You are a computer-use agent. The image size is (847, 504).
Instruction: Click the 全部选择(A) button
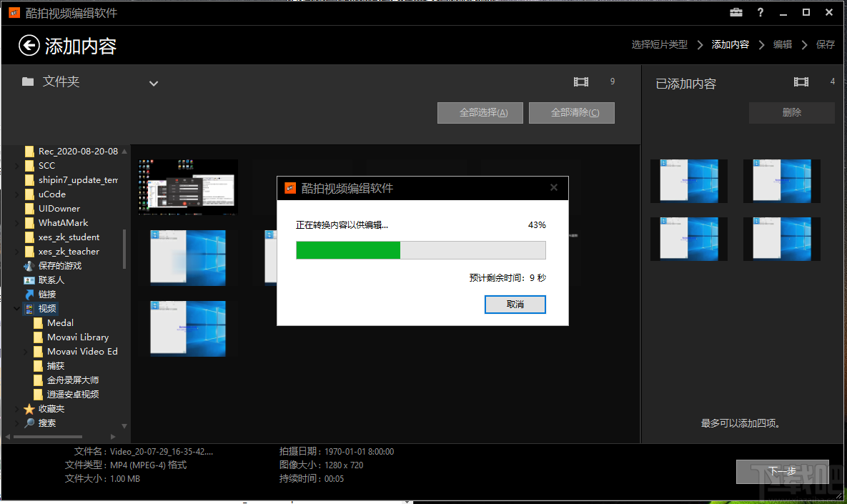coord(480,112)
